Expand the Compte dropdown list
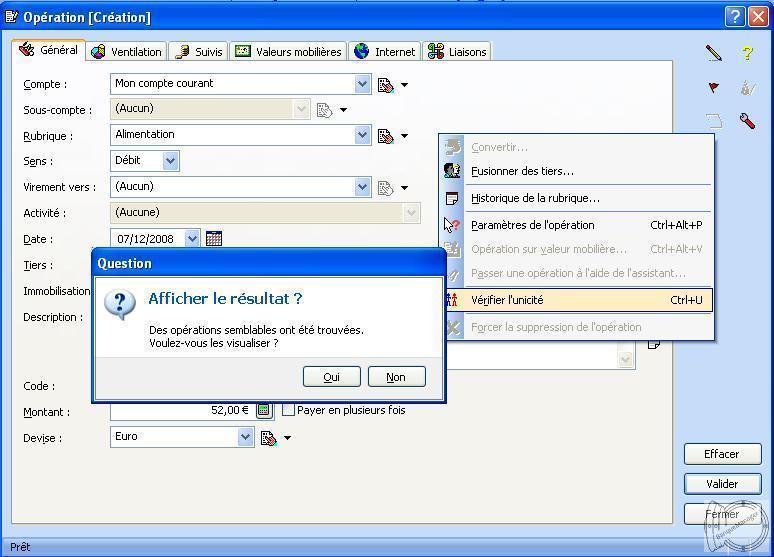 pyautogui.click(x=362, y=84)
